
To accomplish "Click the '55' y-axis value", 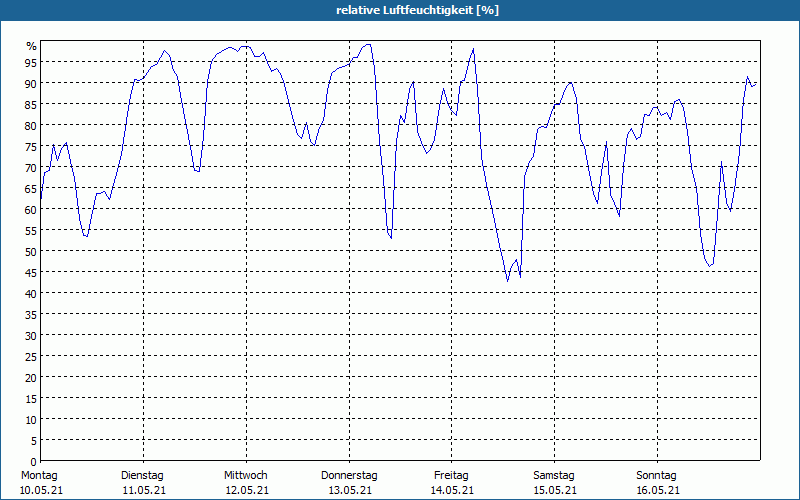I will coord(31,231).
